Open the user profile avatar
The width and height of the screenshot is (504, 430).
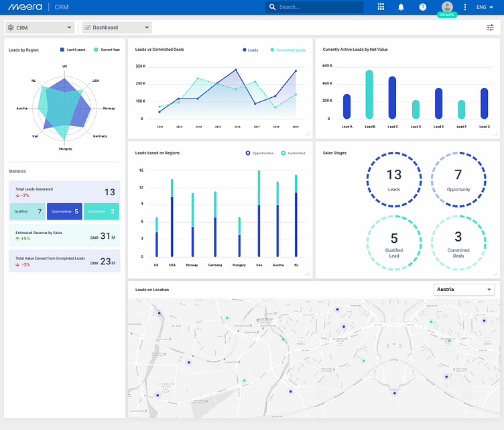447,7
